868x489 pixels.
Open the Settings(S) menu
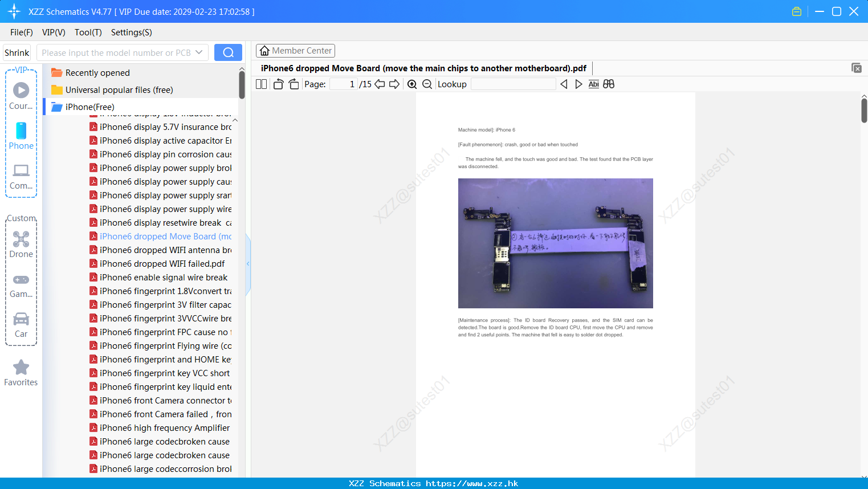(x=132, y=32)
